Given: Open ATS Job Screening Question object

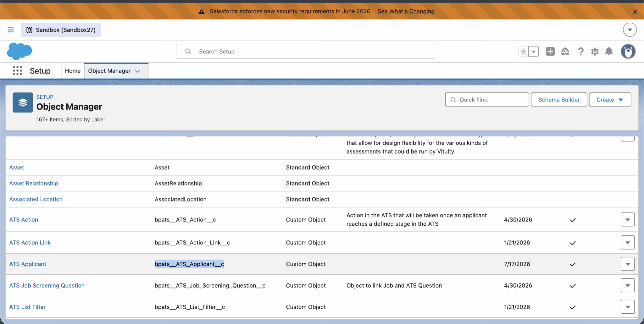Looking at the screenshot, I should [47, 285].
